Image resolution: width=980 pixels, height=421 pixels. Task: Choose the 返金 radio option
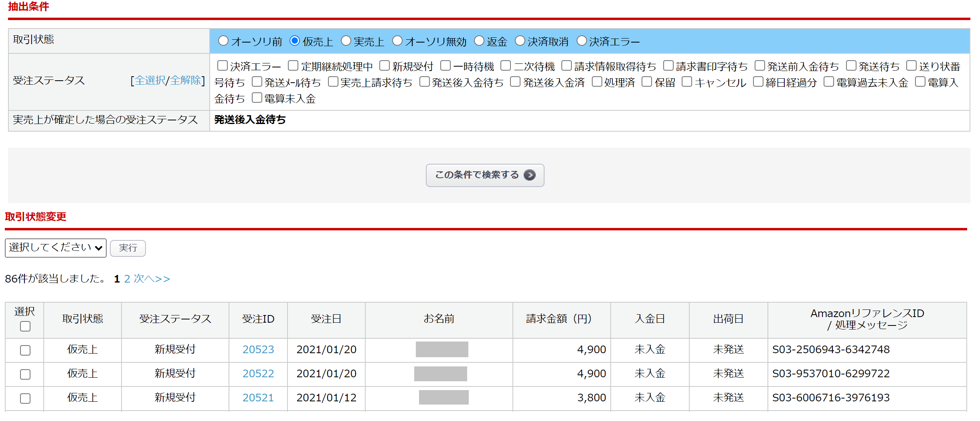479,41
